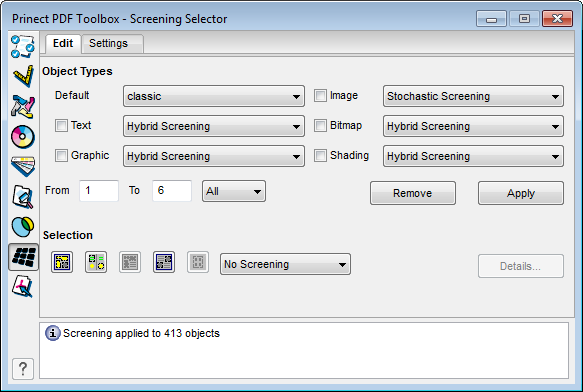Click the Object Types heading

point(77,71)
